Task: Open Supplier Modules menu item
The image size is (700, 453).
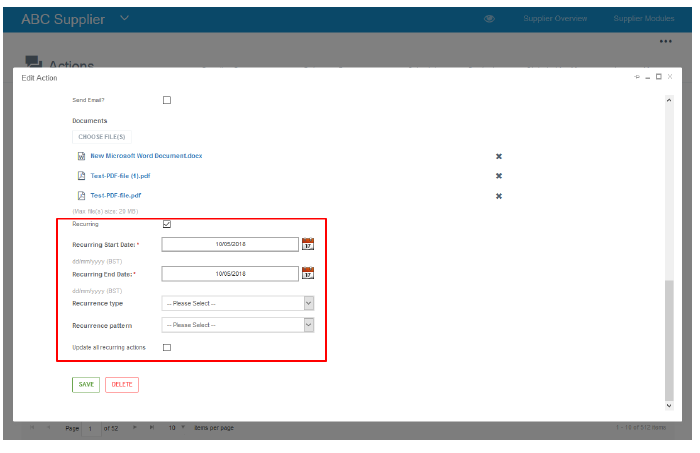Action: [642, 19]
